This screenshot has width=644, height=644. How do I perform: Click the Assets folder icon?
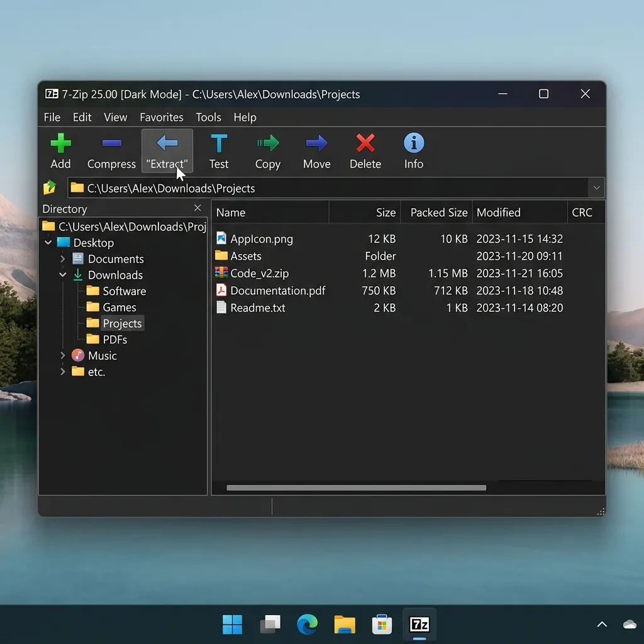coord(221,255)
